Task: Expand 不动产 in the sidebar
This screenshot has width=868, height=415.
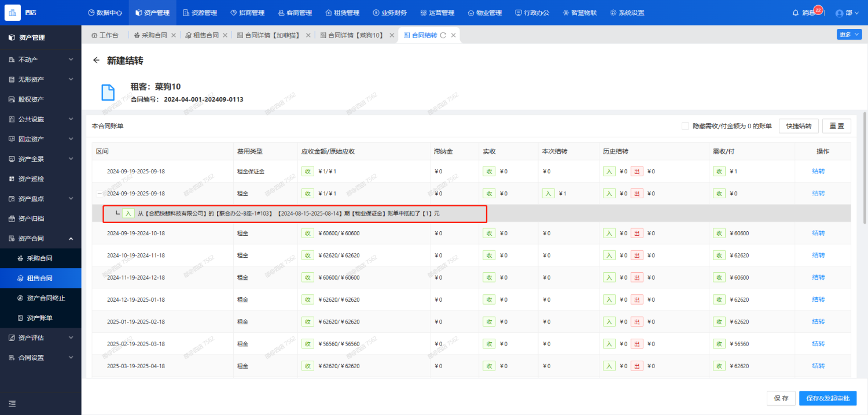Action: (41, 60)
